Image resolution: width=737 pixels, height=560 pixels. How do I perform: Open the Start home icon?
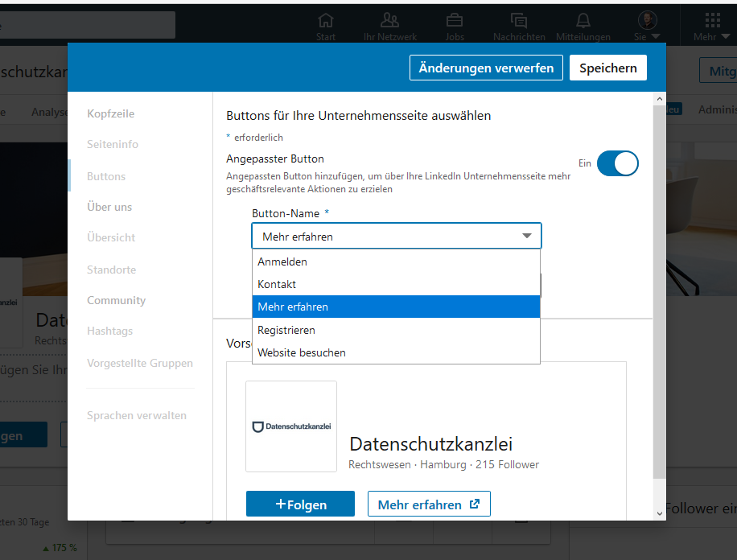pos(326,21)
